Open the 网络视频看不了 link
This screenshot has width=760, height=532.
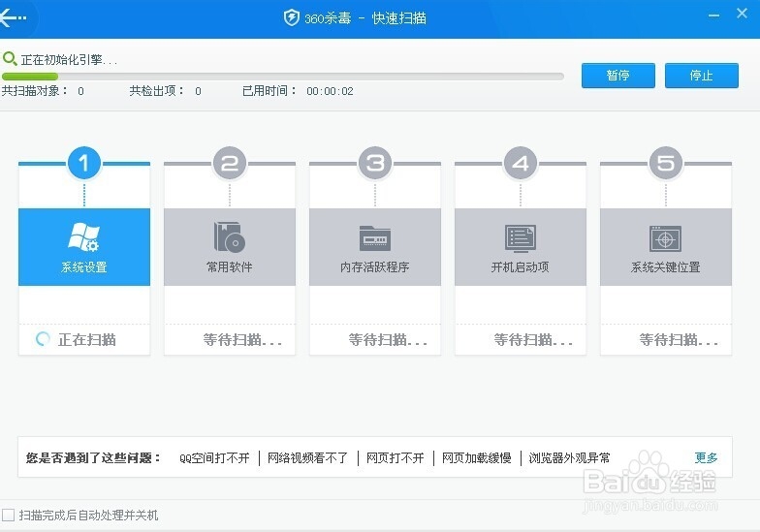tap(308, 457)
